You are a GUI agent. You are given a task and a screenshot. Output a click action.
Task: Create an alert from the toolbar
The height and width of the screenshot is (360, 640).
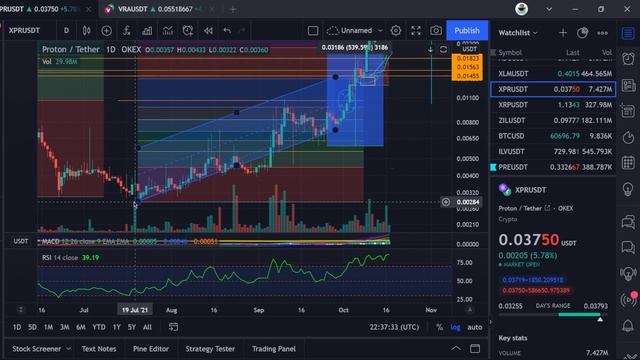coord(188,31)
